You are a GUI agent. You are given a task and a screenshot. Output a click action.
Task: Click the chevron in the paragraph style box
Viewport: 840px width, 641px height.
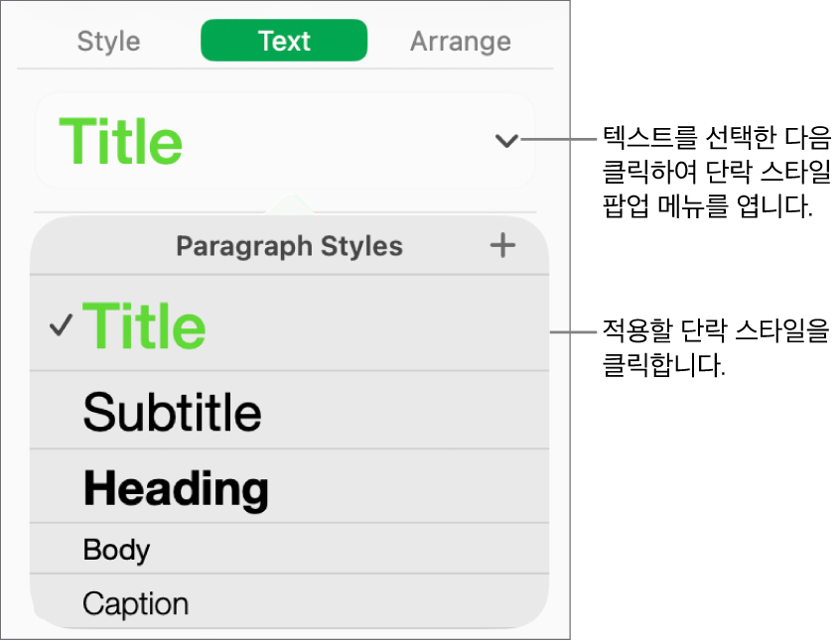506,142
